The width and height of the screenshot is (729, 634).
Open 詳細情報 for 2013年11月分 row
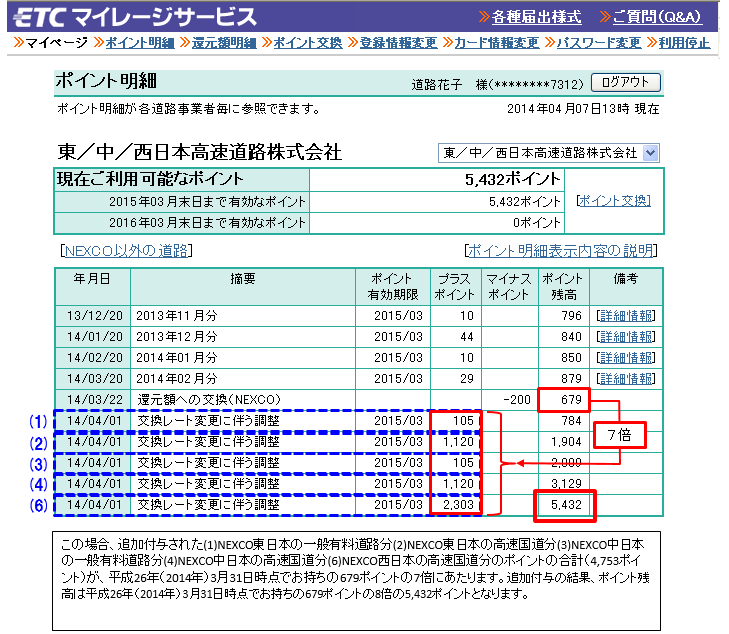click(x=626, y=316)
